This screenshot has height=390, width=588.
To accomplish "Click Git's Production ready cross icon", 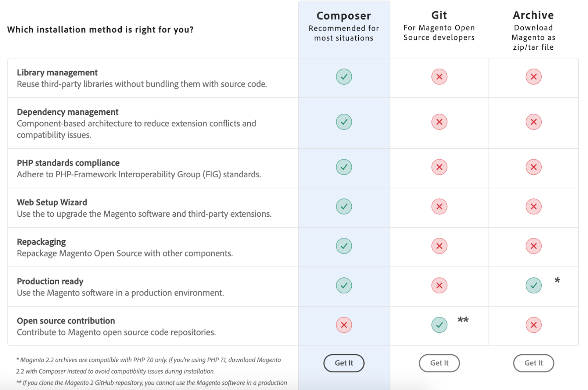I will pos(439,286).
